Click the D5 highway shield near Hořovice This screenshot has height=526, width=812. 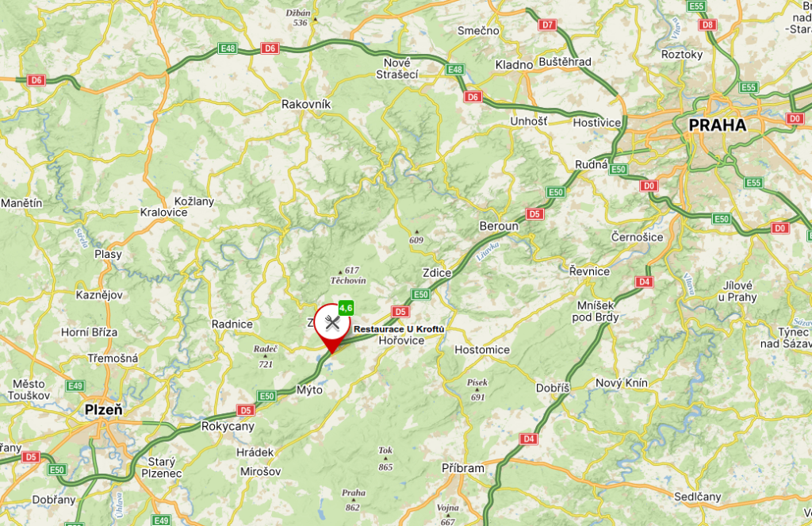(x=400, y=312)
